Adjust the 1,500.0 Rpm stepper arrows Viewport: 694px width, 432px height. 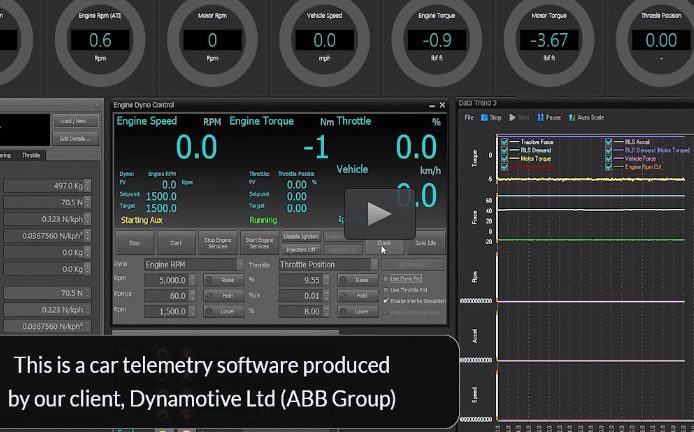(192, 312)
